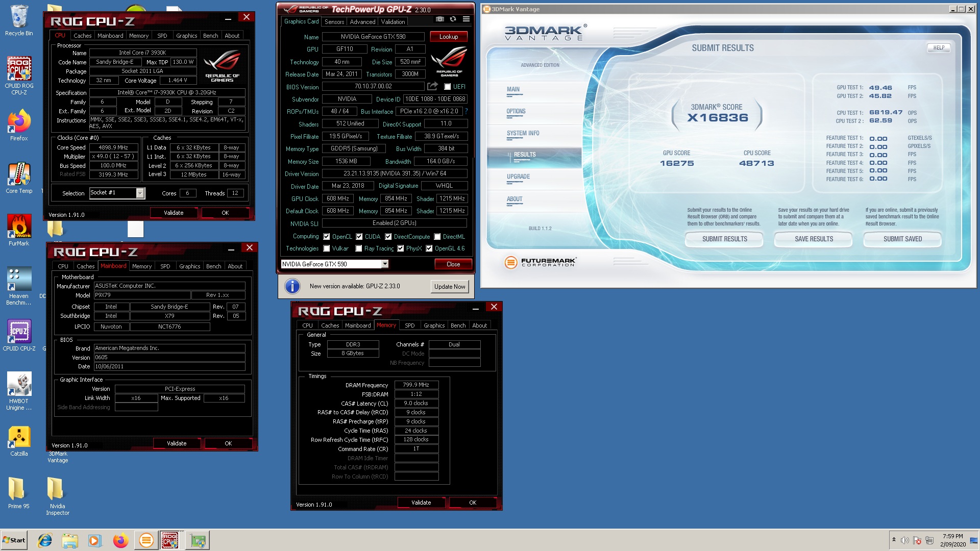
Task: Open the GPU-Z hamburger menu icon
Action: coord(466,19)
